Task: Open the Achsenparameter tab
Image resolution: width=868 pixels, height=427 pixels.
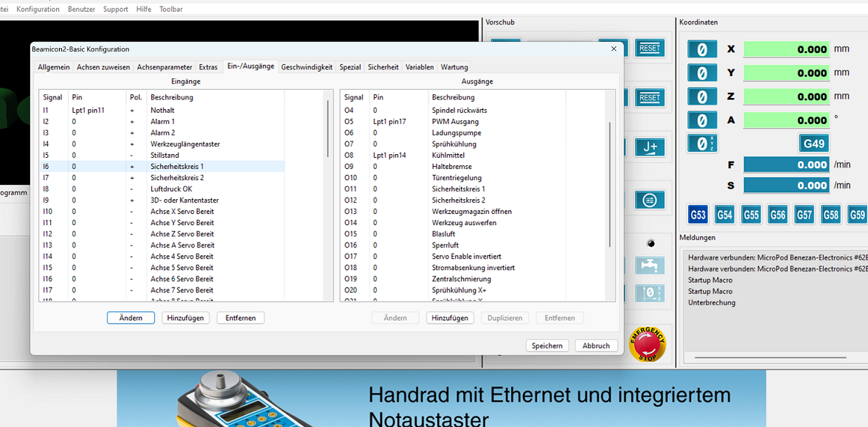Action: (x=164, y=67)
